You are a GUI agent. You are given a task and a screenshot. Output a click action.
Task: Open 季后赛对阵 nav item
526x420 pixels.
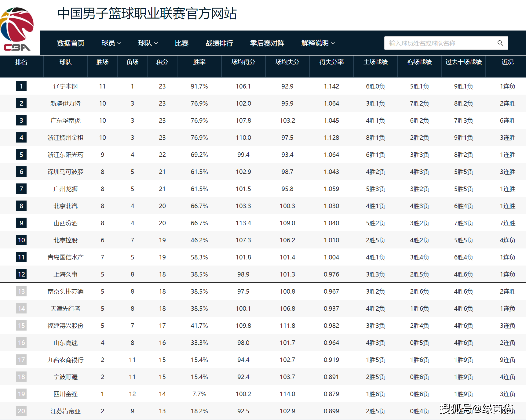(267, 43)
